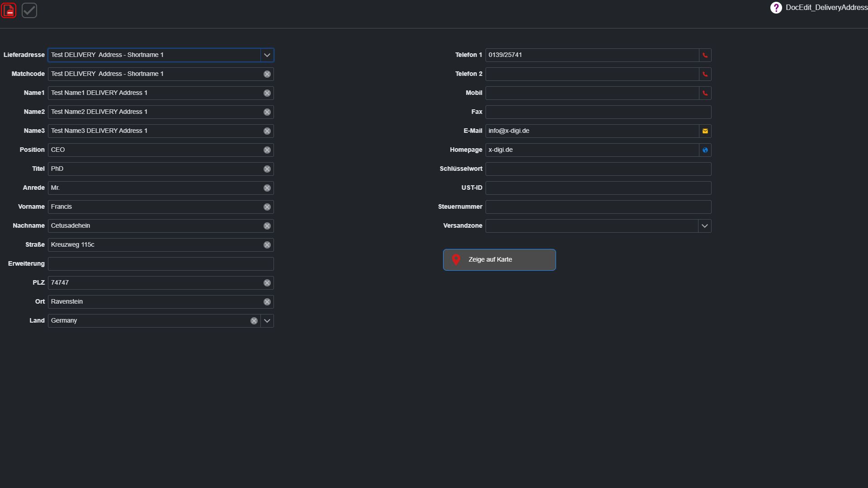Click the Nachname field text Cetusadehein

tap(71, 226)
